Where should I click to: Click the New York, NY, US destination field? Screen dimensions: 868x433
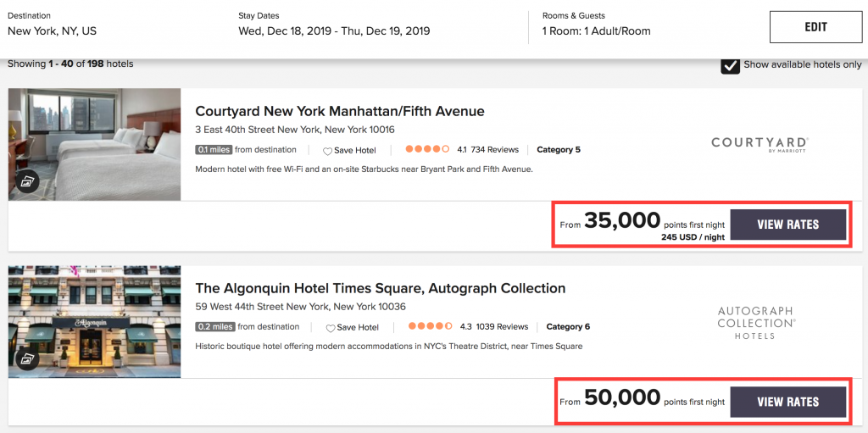[x=53, y=31]
